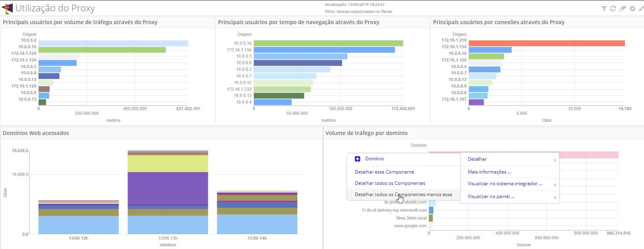This screenshot has height=249, width=644.
Task: Click 172.16.1.210 label in connections chart
Action: 454,40
